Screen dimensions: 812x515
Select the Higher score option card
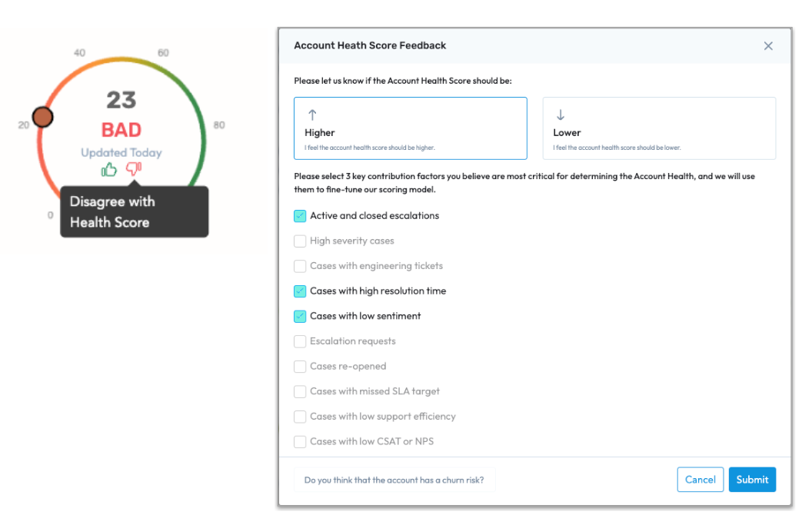tap(410, 128)
